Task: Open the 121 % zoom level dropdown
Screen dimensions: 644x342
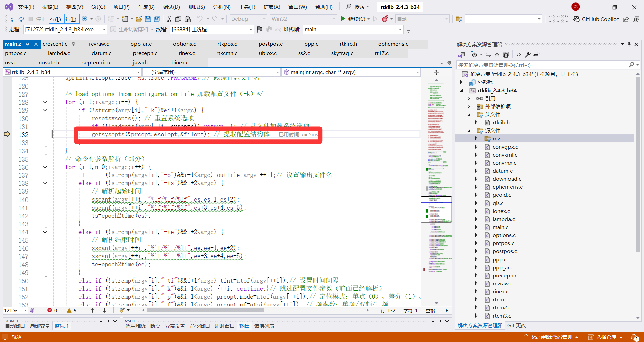Action: [x=25, y=311]
